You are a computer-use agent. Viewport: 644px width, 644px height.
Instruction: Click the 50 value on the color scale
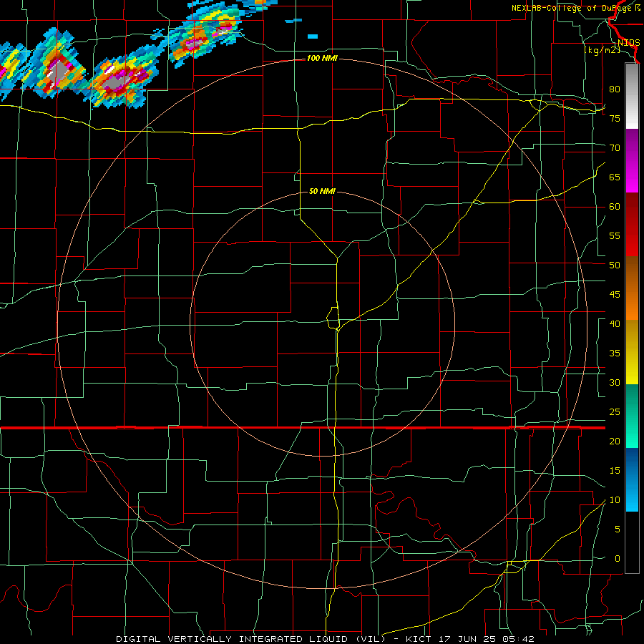pyautogui.click(x=615, y=265)
